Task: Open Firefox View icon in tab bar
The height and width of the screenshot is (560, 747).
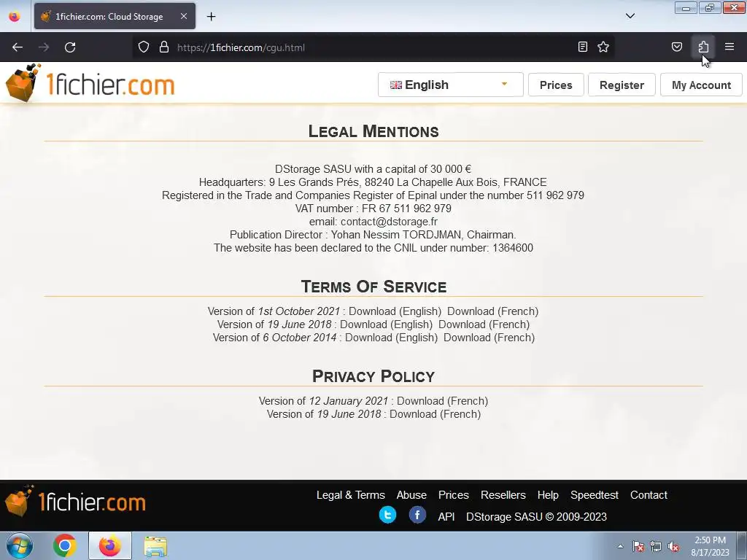Action: click(15, 17)
